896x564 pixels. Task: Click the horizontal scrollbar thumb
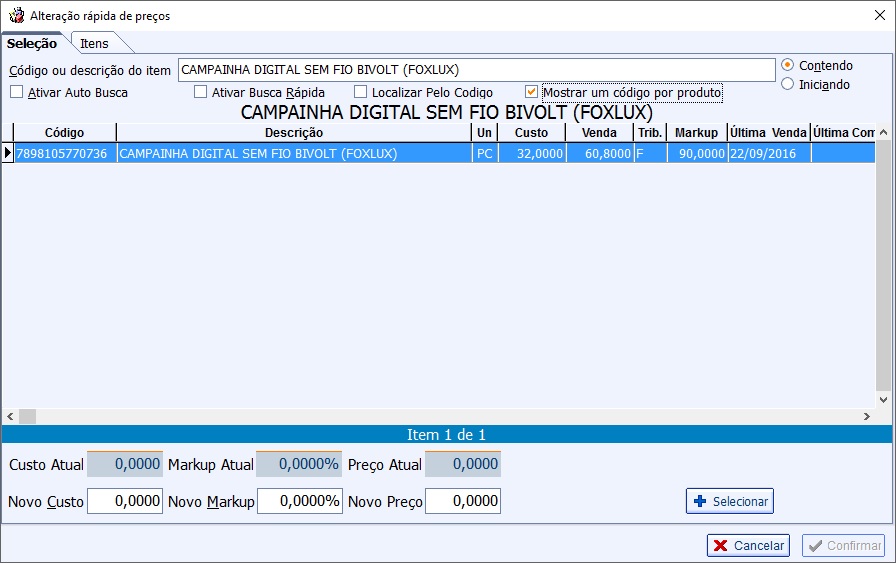(x=27, y=416)
